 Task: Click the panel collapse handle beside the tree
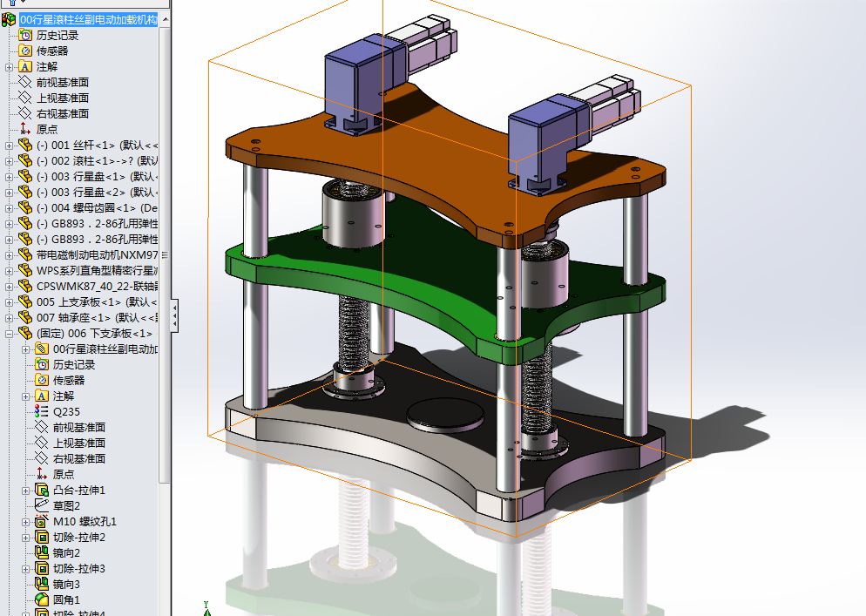point(174,315)
